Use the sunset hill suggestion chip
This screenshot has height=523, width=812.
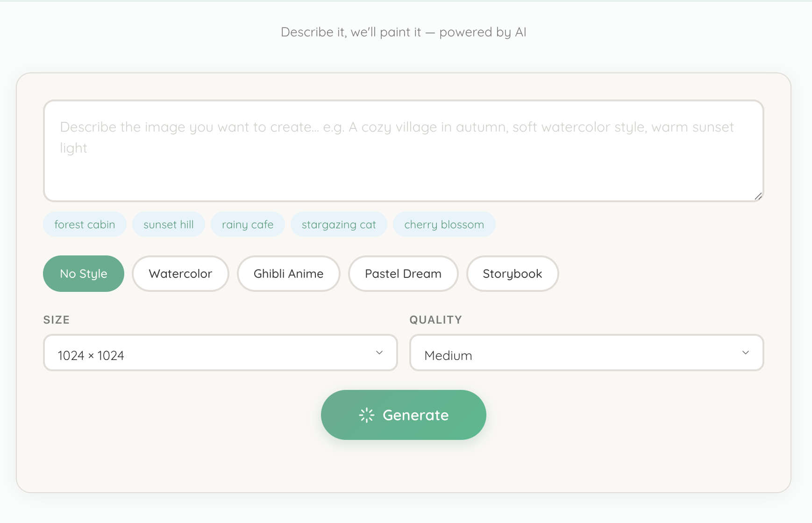[x=168, y=225]
